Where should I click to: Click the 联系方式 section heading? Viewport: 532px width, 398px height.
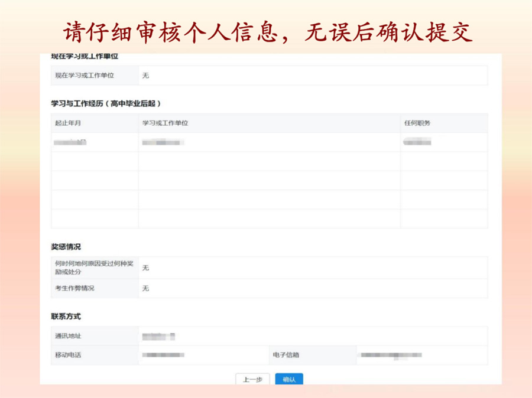click(x=66, y=317)
